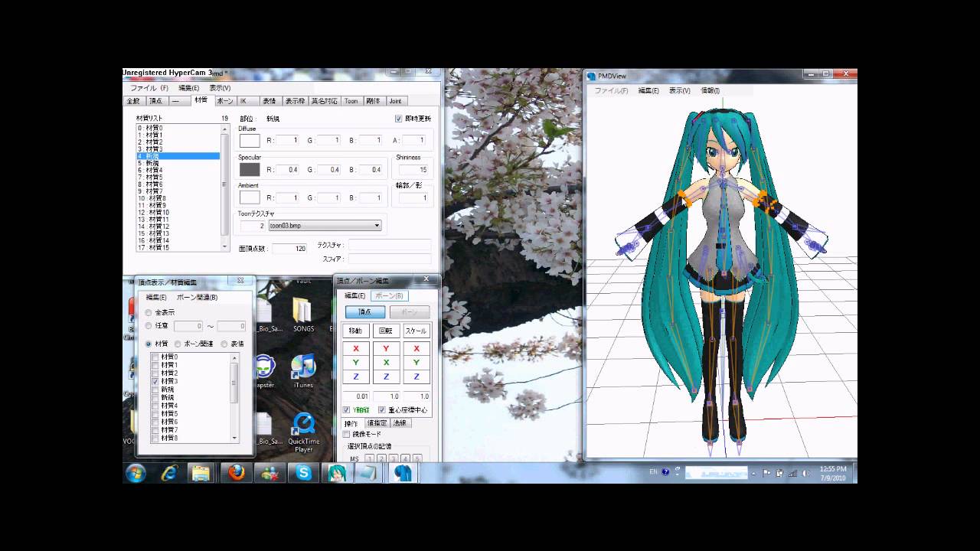Show hidden tray icons arrow
This screenshot has height=551, width=980.
[754, 473]
